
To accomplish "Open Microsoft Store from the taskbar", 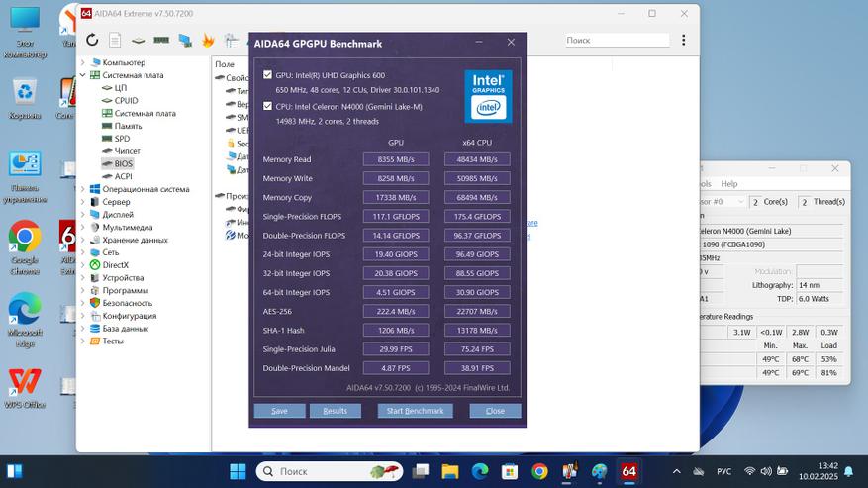I will [x=510, y=471].
